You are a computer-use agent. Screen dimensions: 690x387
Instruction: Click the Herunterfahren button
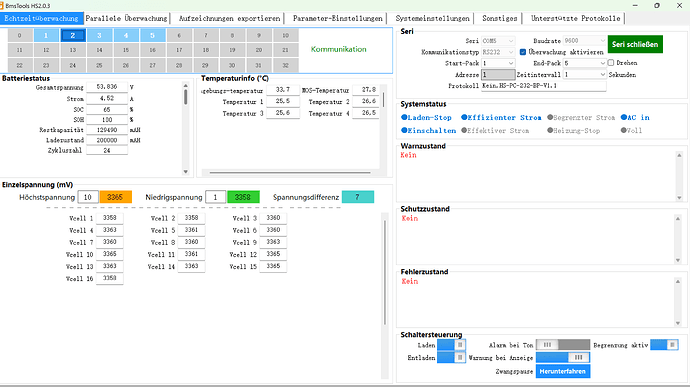tap(562, 371)
